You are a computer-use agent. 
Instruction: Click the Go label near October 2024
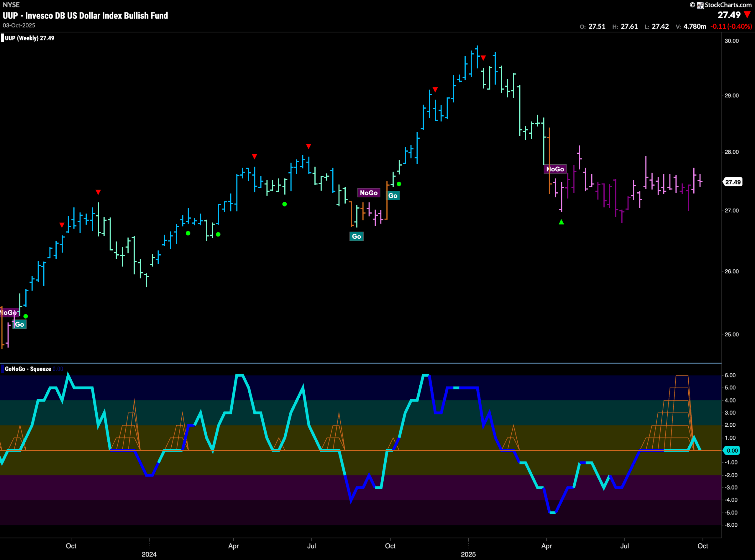(x=393, y=196)
